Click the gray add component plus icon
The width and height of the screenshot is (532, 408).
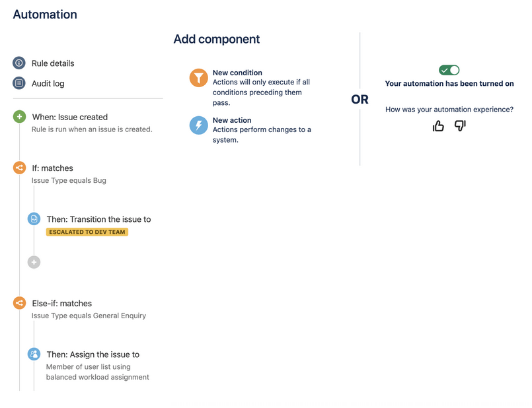tap(34, 262)
